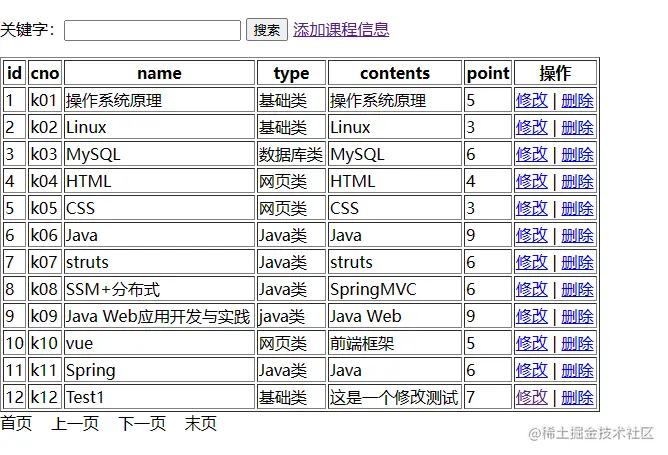Click the lowercase java类 type cell
The width and height of the screenshot is (668, 455).
[x=291, y=316]
